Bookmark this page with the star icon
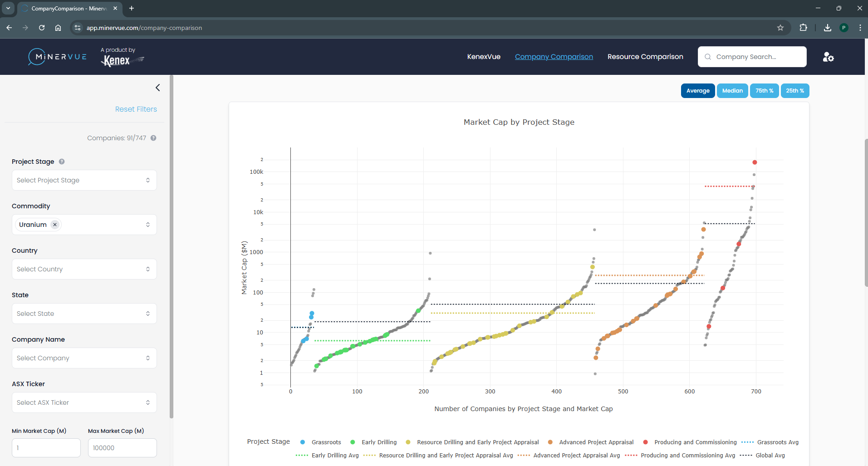The width and height of the screenshot is (868, 466). [x=780, y=28]
